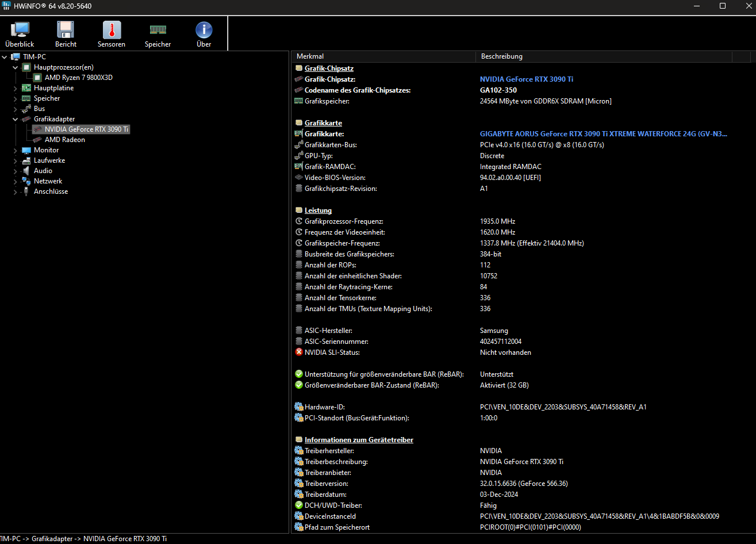756x544 pixels.
Task: Click Informationen zum Gerätetreiber heading
Action: pos(359,440)
